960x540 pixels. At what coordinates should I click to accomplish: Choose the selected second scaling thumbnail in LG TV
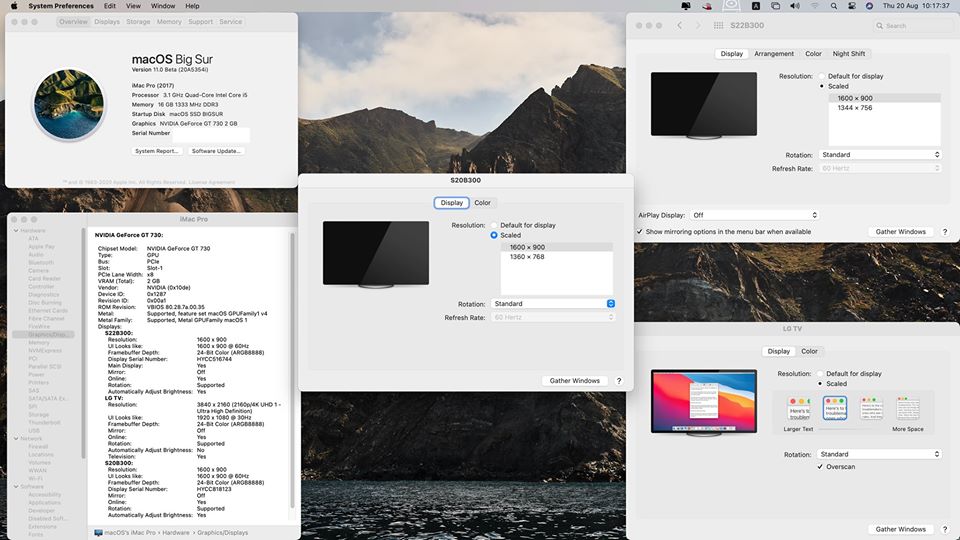[x=834, y=408]
